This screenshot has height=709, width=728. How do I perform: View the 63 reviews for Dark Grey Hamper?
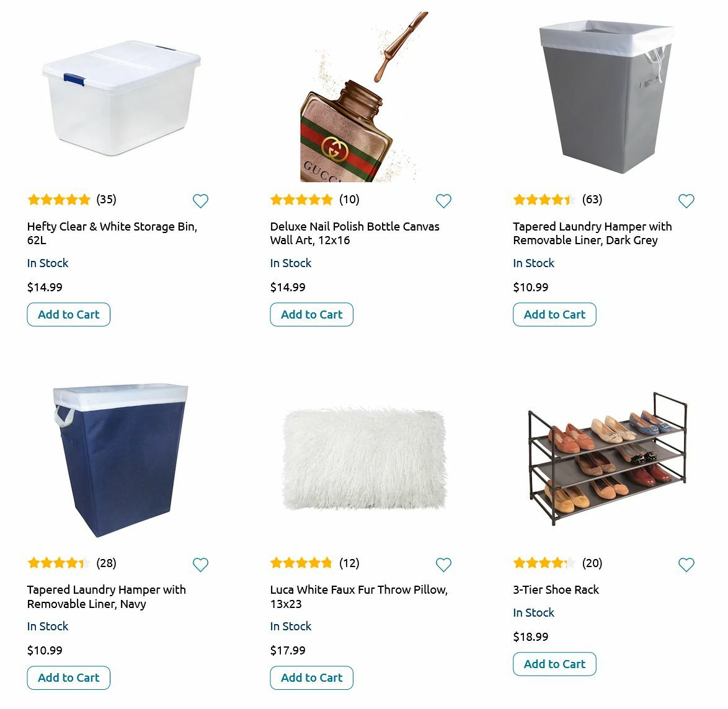(592, 199)
